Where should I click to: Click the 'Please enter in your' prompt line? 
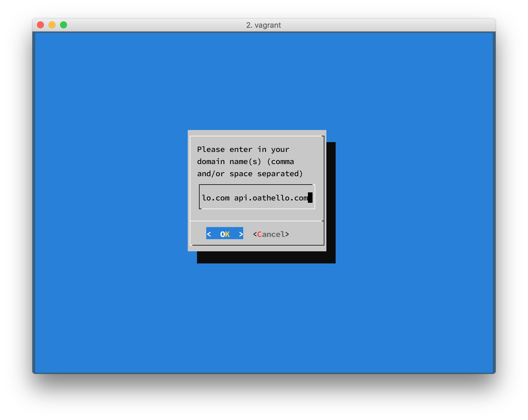(x=243, y=149)
